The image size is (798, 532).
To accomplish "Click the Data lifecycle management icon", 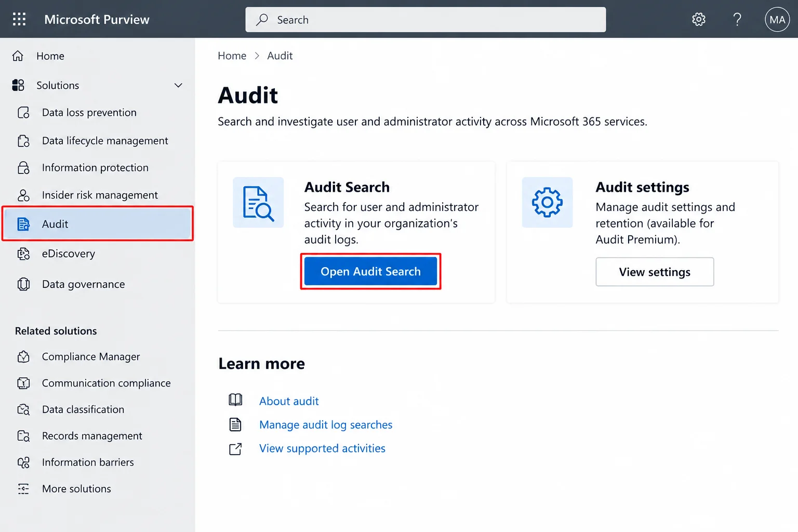I will tap(23, 141).
